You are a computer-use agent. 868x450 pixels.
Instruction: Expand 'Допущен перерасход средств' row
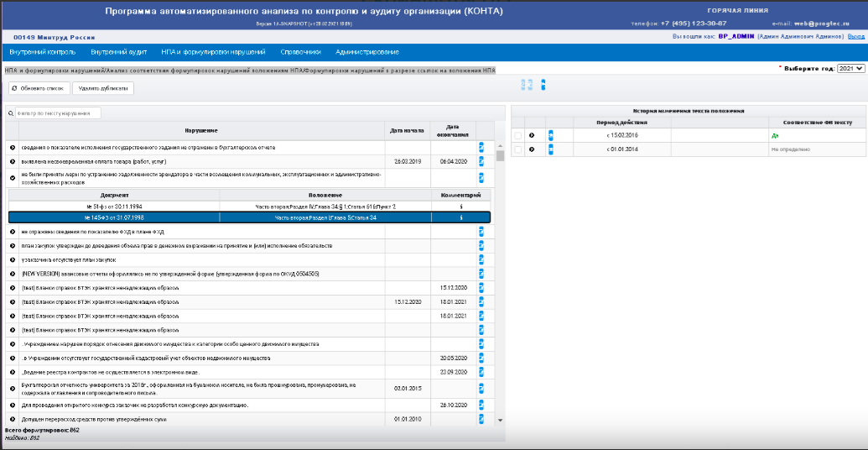(x=13, y=420)
